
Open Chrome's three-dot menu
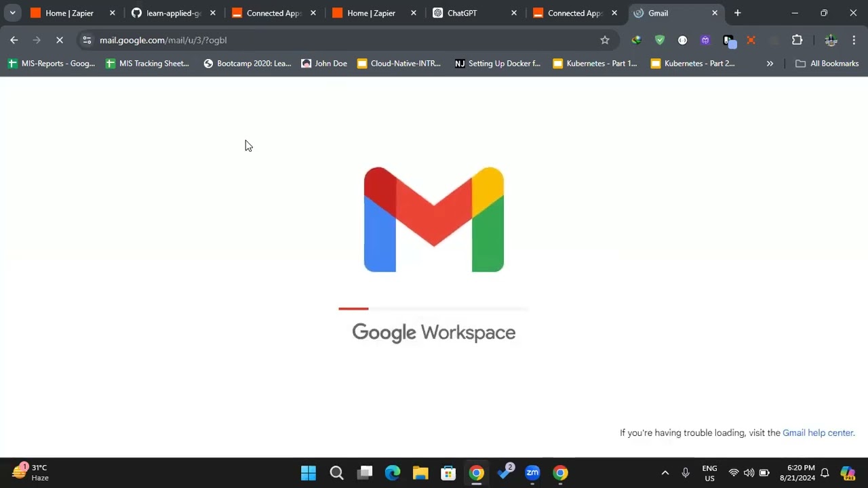(854, 40)
